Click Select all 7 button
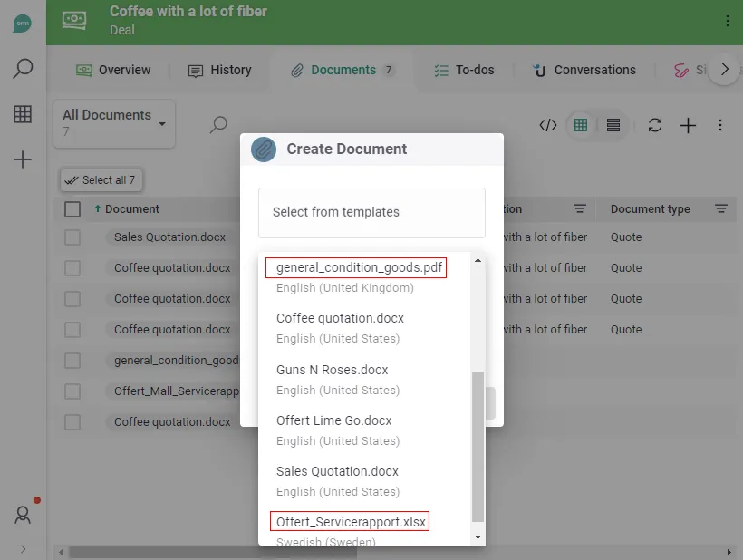 click(101, 180)
